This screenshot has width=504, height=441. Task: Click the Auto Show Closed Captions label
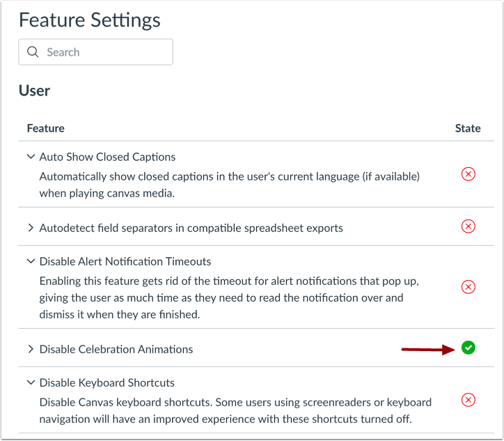[107, 157]
